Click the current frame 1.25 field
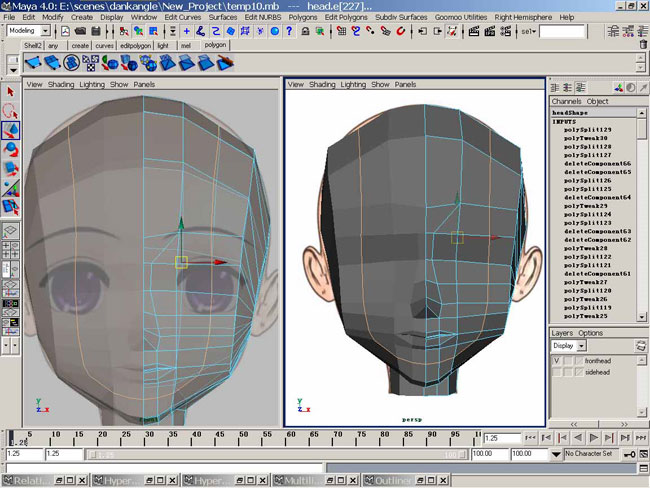The width and height of the screenshot is (650, 488). (x=502, y=438)
